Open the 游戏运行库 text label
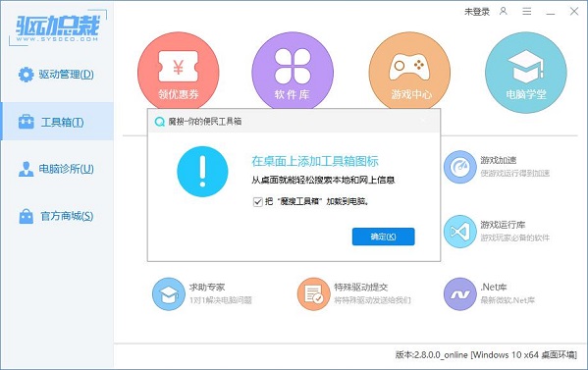588x370 pixels. [503, 225]
